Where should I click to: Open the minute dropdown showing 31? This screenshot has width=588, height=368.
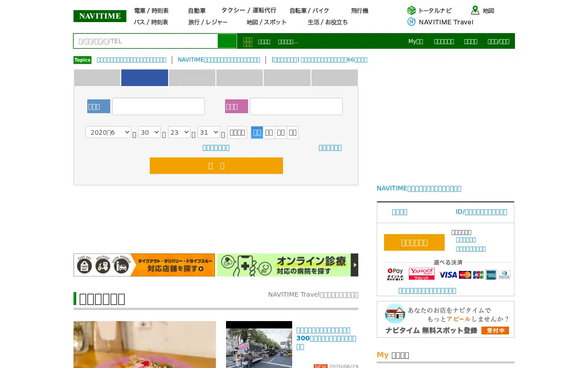[x=209, y=132]
